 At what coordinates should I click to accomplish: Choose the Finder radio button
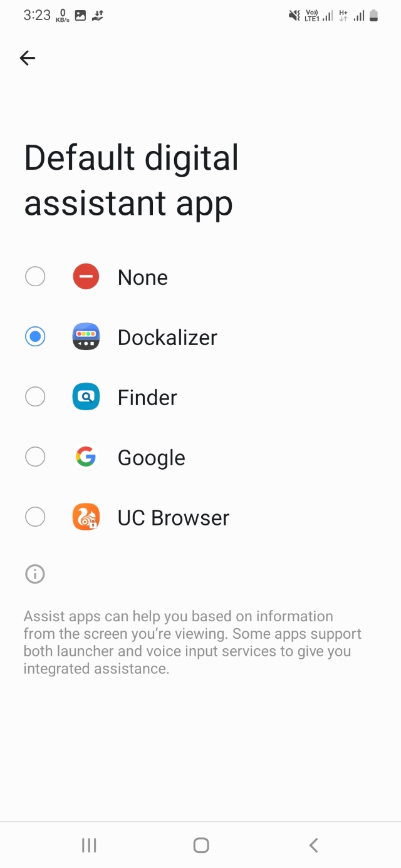(35, 397)
